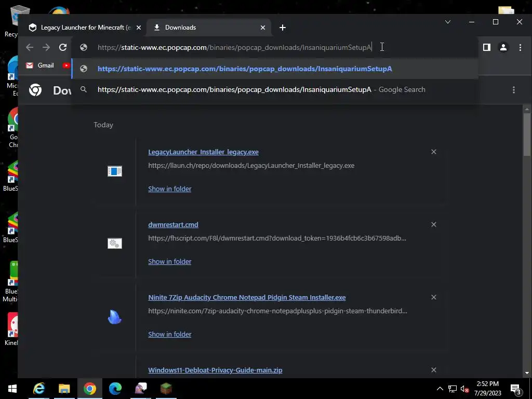Click Ninite installer file icon
Image resolution: width=532 pixels, height=399 pixels.
coord(115,317)
